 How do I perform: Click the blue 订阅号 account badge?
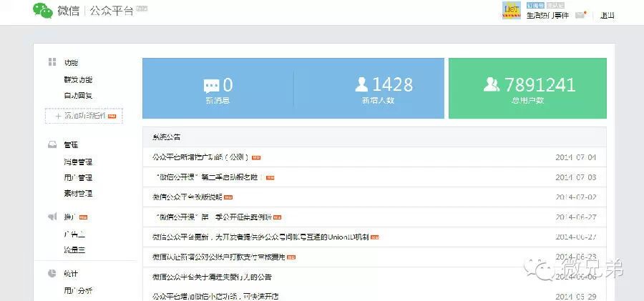point(535,5)
